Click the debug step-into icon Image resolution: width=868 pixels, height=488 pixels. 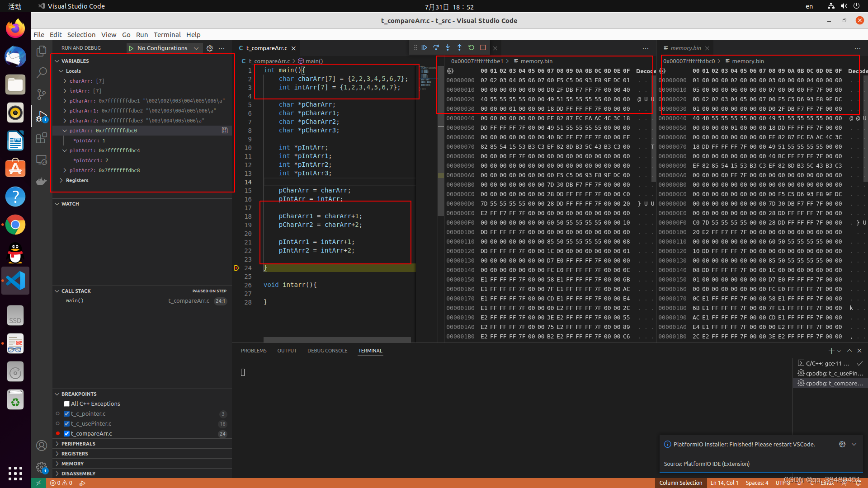pyautogui.click(x=448, y=47)
